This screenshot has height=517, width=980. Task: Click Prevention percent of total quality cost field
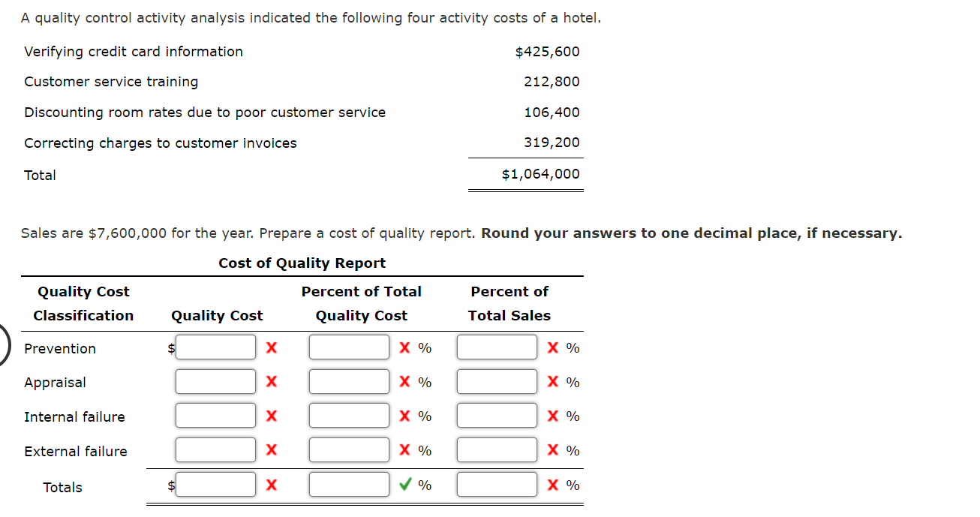click(349, 347)
